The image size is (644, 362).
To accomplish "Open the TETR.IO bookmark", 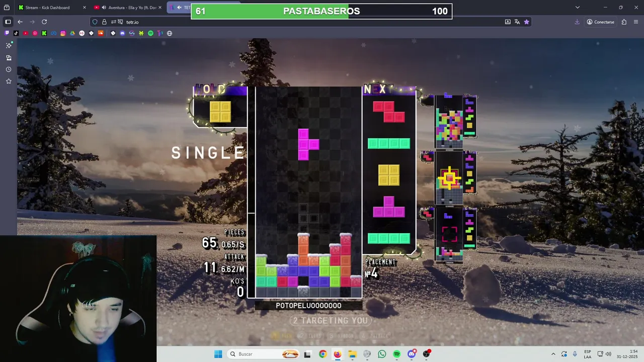I will coord(160,33).
